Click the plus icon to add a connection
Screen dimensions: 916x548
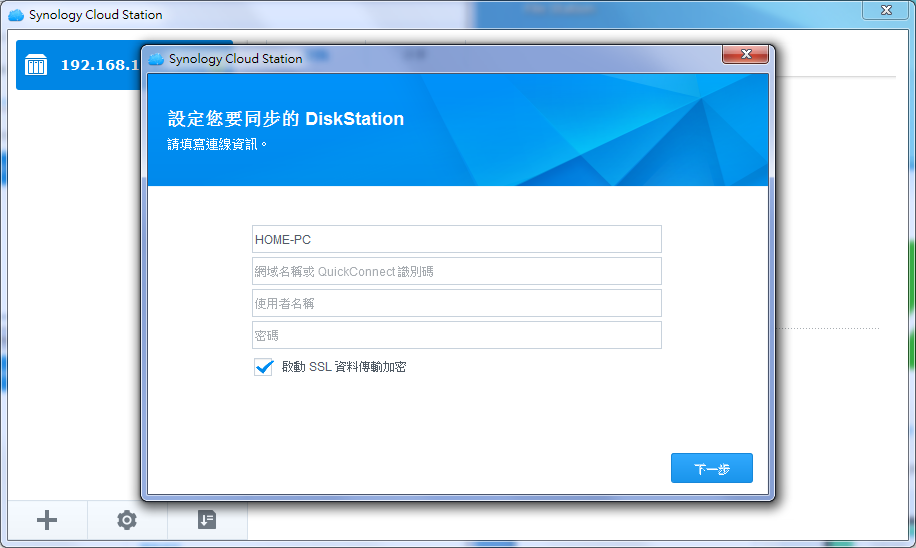pyautogui.click(x=47, y=520)
